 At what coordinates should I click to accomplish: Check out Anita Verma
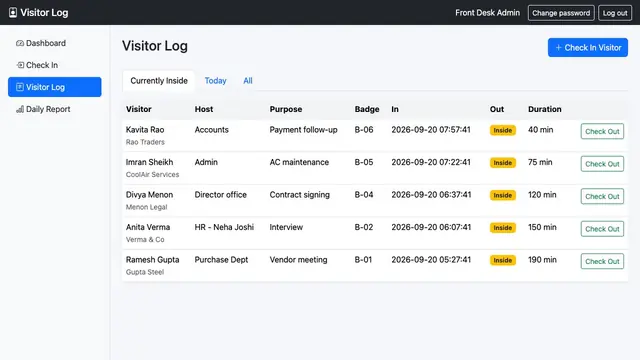pyautogui.click(x=602, y=229)
